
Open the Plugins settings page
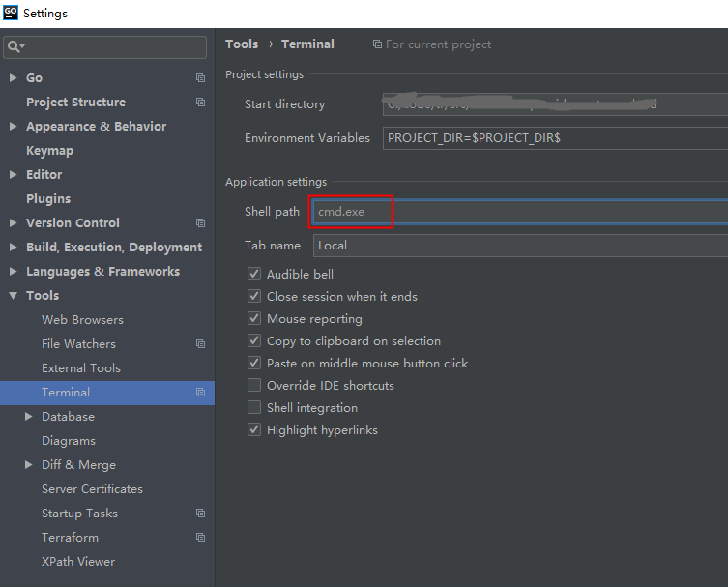coord(48,199)
